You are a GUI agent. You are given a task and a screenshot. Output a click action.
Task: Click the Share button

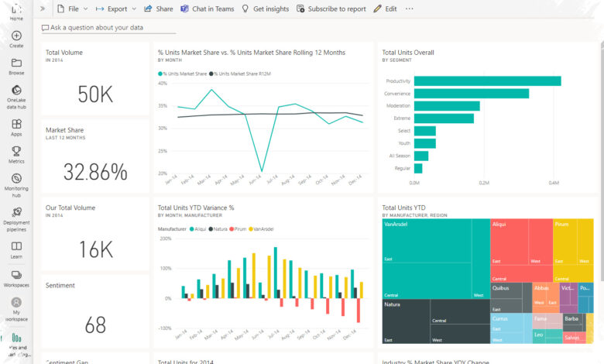(158, 9)
